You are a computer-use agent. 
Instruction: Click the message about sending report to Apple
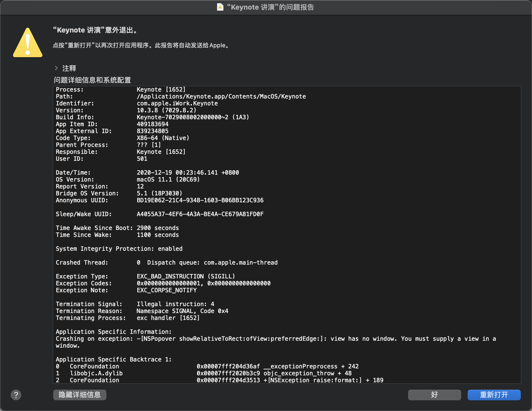click(141, 46)
